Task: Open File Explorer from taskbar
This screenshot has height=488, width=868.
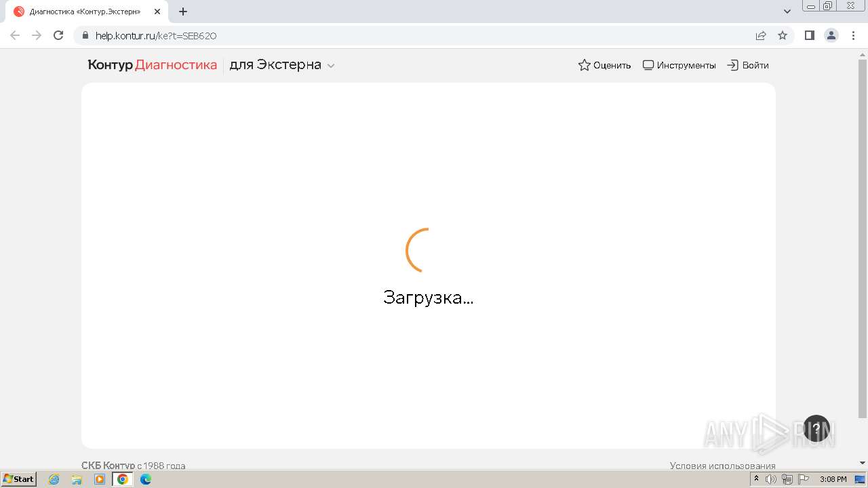Action: pos(77,479)
